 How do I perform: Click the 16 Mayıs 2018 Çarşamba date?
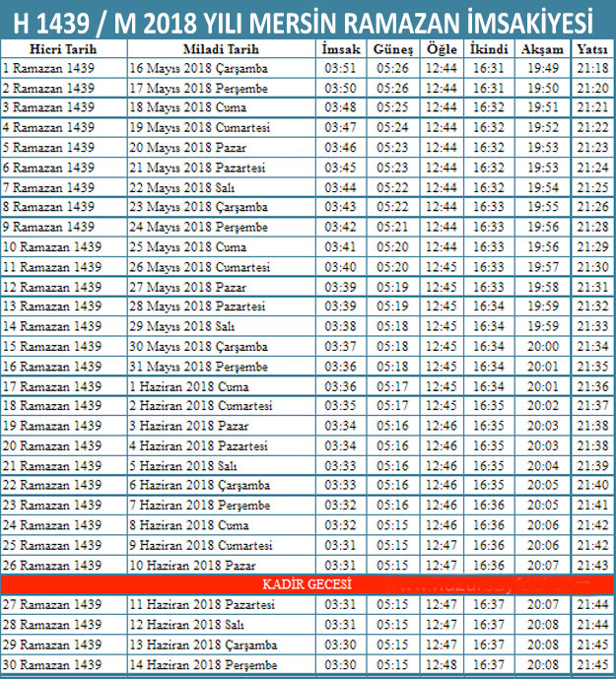pyautogui.click(x=198, y=68)
